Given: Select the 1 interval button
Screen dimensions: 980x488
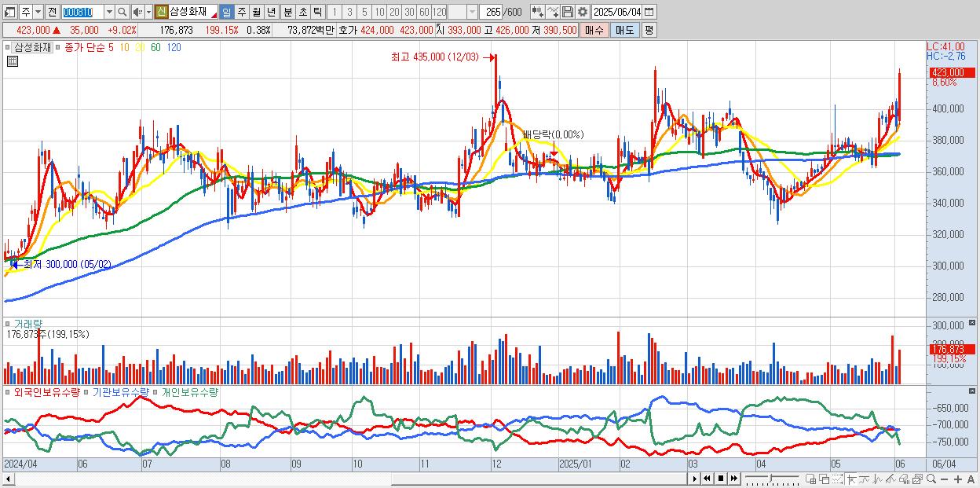Looking at the screenshot, I should (x=334, y=13).
